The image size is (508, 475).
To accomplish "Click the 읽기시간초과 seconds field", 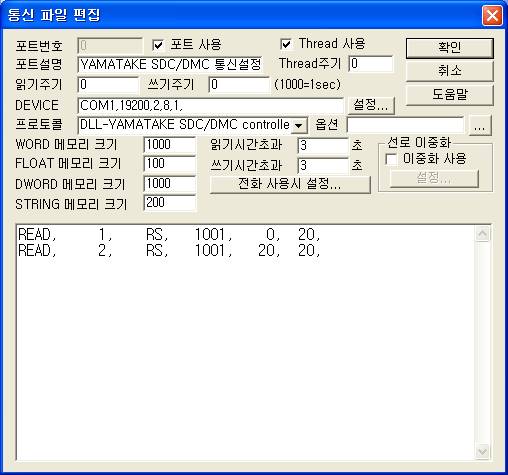I will coord(323,146).
